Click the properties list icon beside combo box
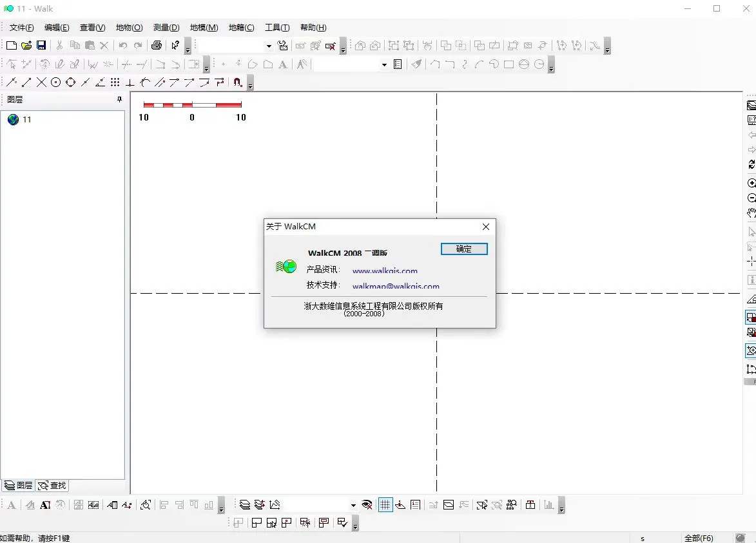Screen dimensions: 756x543 [x=398, y=64]
